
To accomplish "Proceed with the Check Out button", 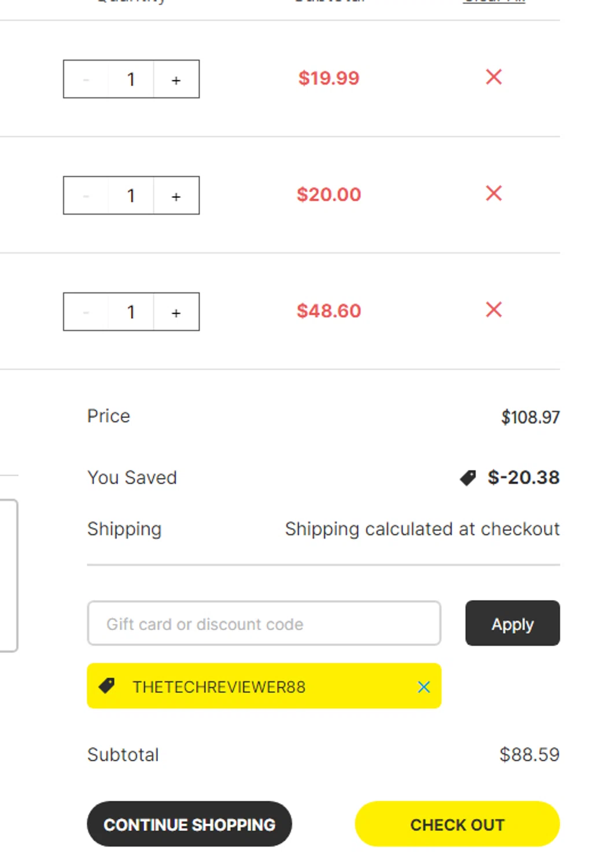I will click(457, 824).
